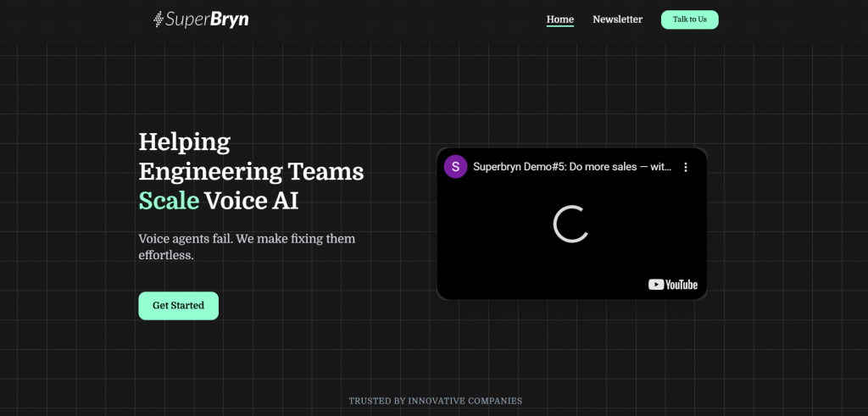Click the word effortless in the tagline
Viewport: 868px width, 416px height.
(166, 254)
